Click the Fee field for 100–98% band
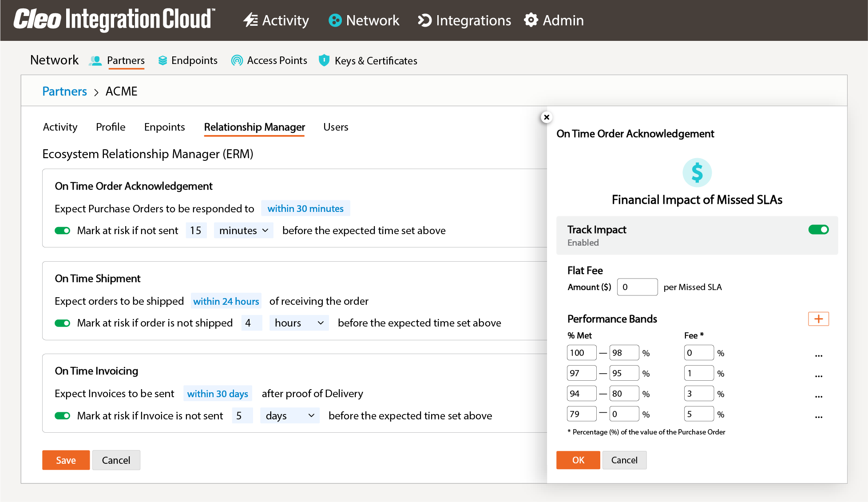Screen dimensions: 868x502 (699, 353)
